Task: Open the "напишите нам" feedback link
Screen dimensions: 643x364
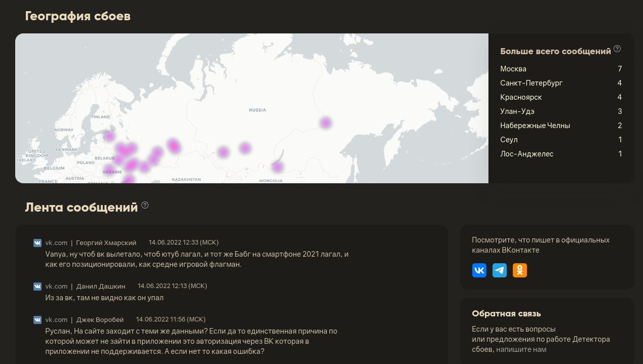Action: click(x=521, y=349)
